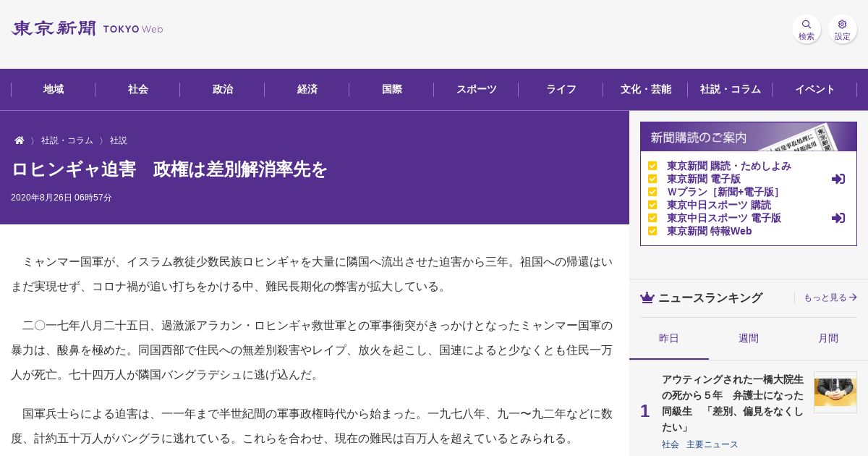Click the checkmark beside 東京中日スポーツ 購読
The width and height of the screenshot is (868, 456).
[x=652, y=205]
